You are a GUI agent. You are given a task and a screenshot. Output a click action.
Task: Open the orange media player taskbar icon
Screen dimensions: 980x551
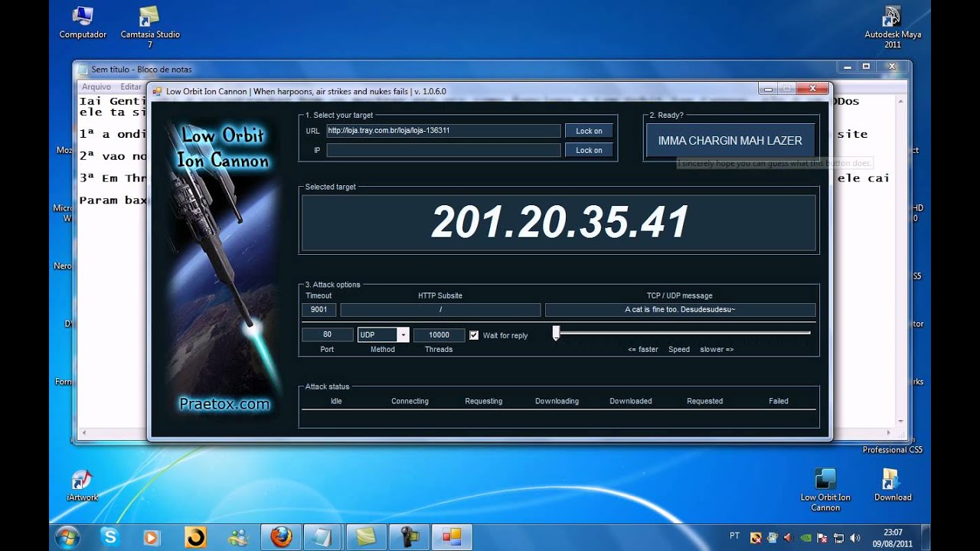click(x=152, y=537)
